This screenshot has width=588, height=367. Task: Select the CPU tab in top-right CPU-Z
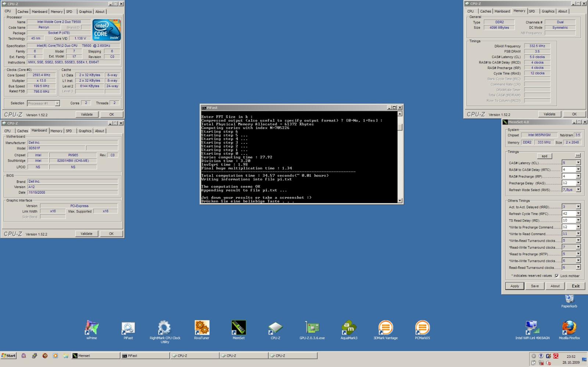coord(470,11)
